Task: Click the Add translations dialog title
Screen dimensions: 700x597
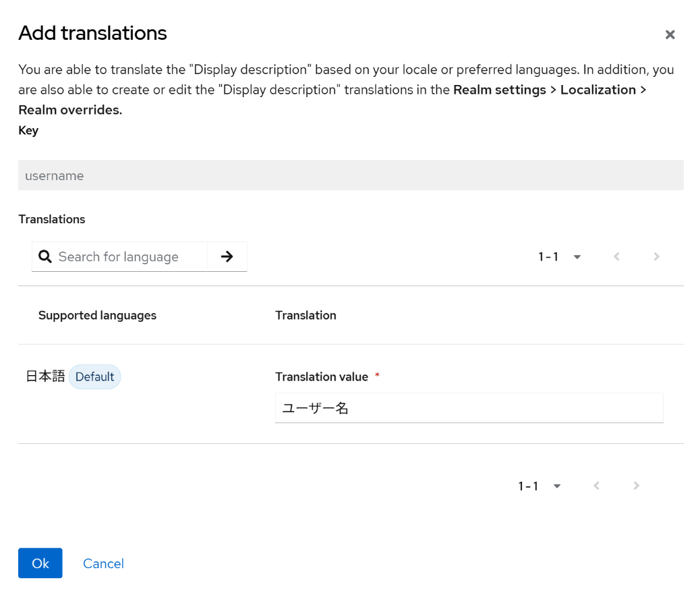Action: click(92, 33)
